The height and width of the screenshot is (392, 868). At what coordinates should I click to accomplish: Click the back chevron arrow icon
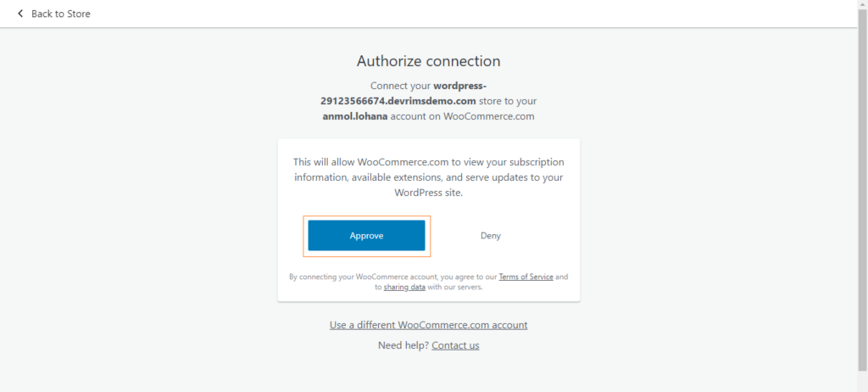20,14
